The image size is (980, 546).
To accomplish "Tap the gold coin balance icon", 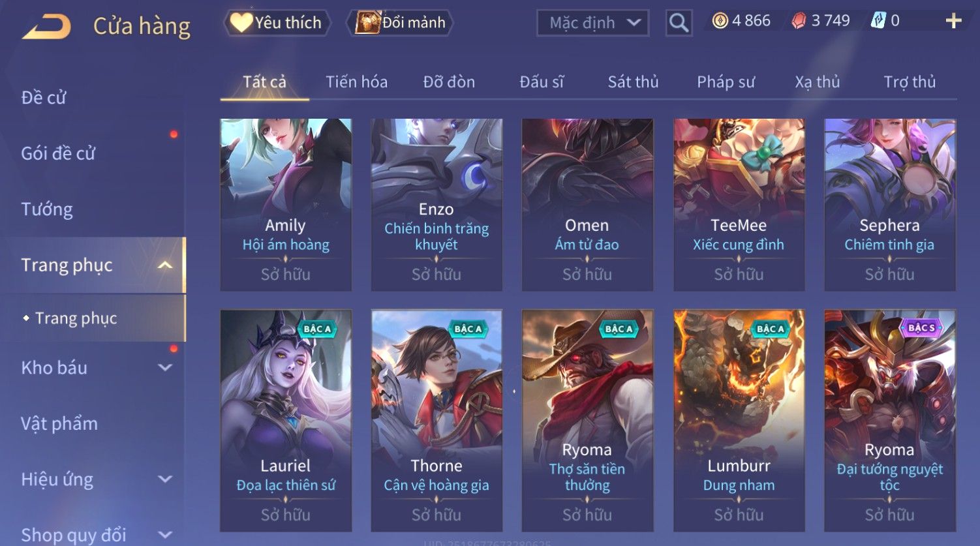I will [720, 21].
